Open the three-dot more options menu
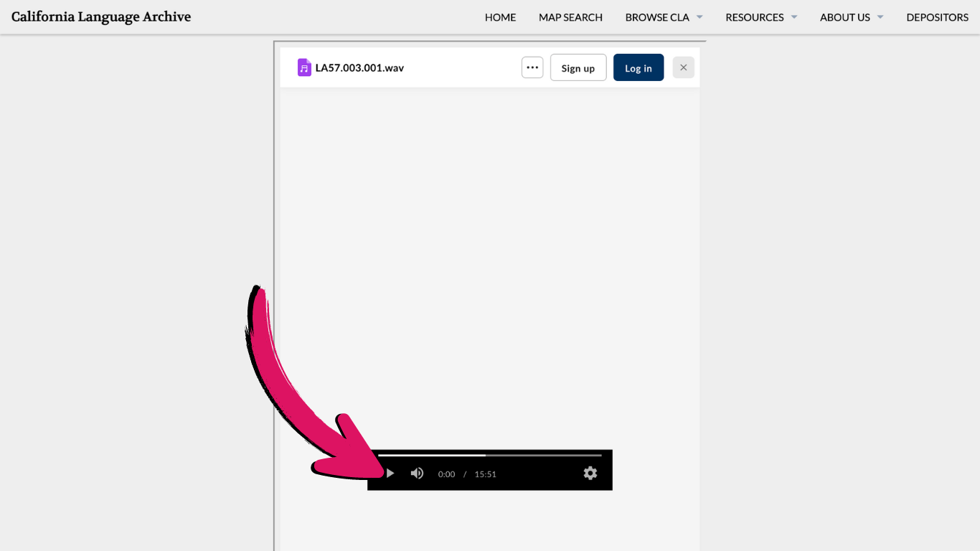Image resolution: width=980 pixels, height=551 pixels. coord(532,67)
